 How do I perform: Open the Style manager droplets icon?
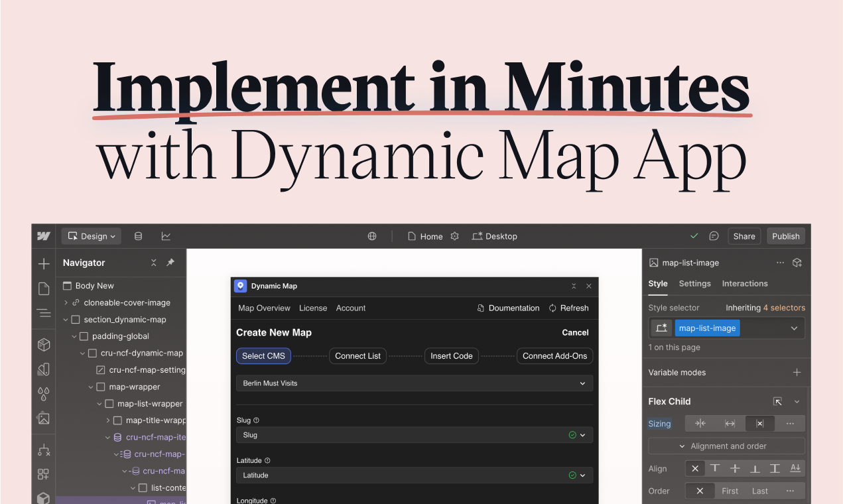tap(44, 394)
